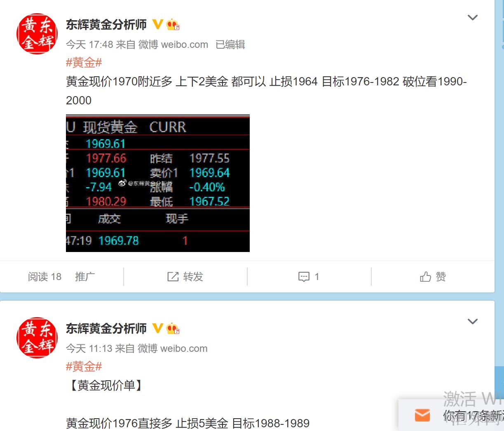
Task: Click the orange V verified badge in first post
Action: (157, 24)
